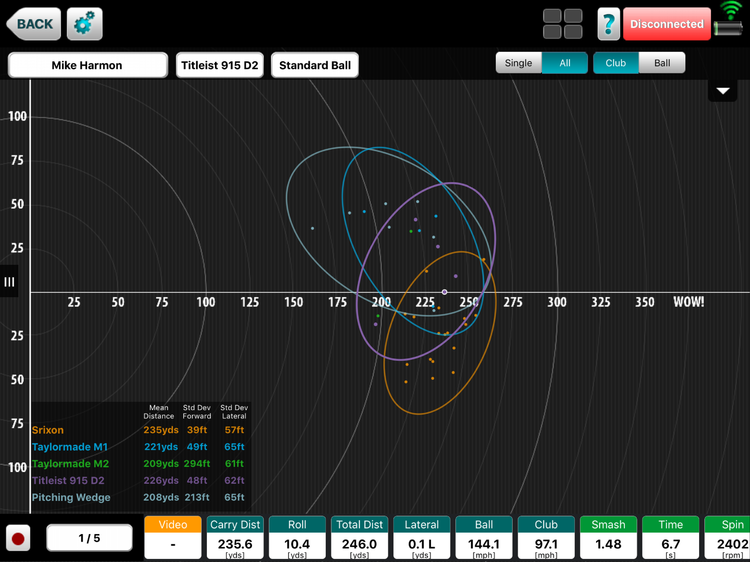Switch to Single shot view
The width and height of the screenshot is (750, 562).
[519, 63]
